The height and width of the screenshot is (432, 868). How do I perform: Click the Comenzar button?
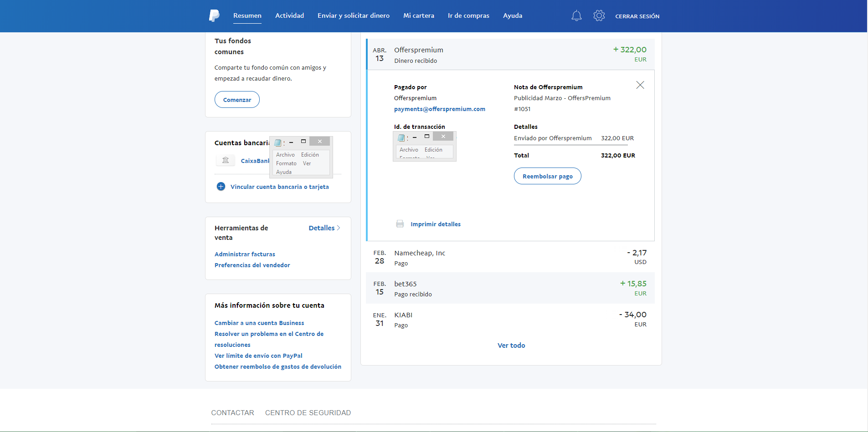coord(237,100)
